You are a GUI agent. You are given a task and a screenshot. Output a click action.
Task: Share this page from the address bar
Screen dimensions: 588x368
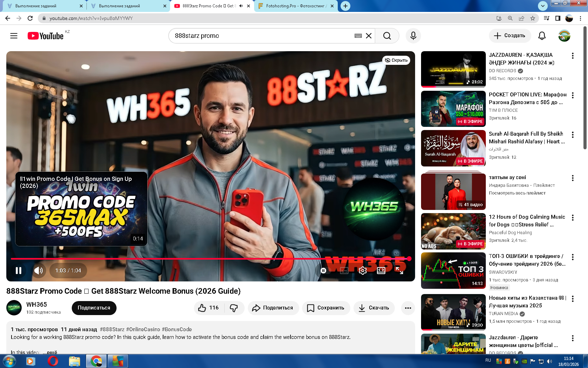click(521, 18)
